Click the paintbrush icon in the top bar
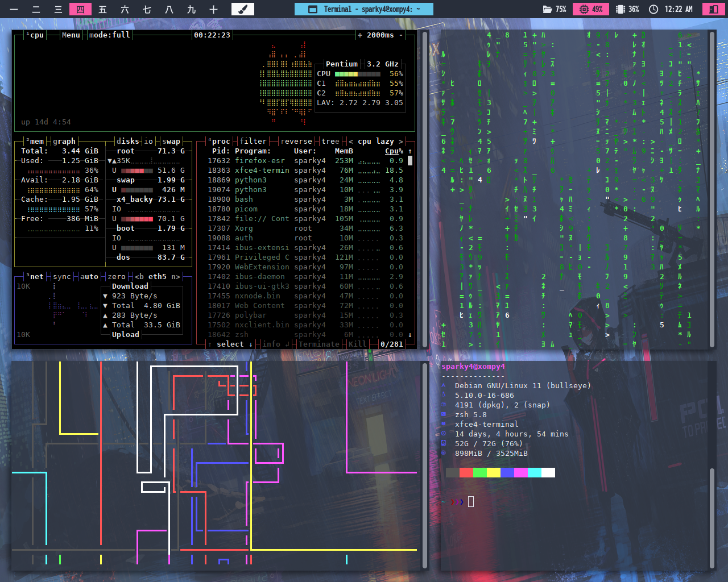Image resolution: width=728 pixels, height=582 pixels. [242, 9]
